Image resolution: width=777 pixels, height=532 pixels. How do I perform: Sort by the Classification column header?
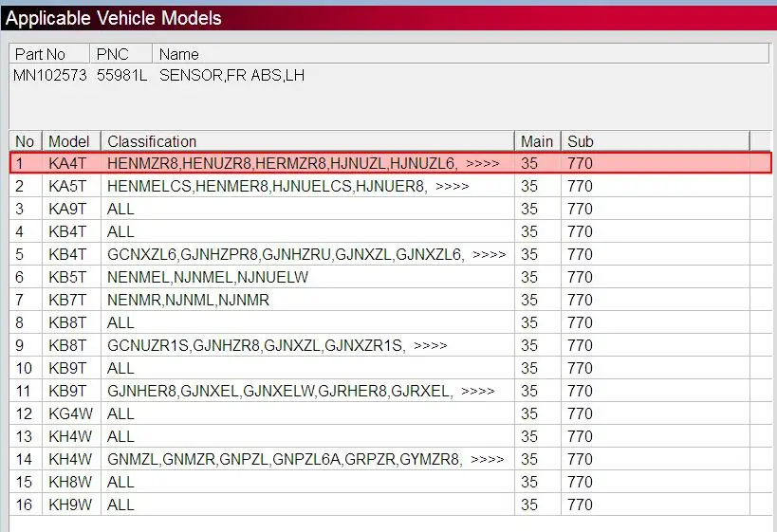pyautogui.click(x=307, y=141)
